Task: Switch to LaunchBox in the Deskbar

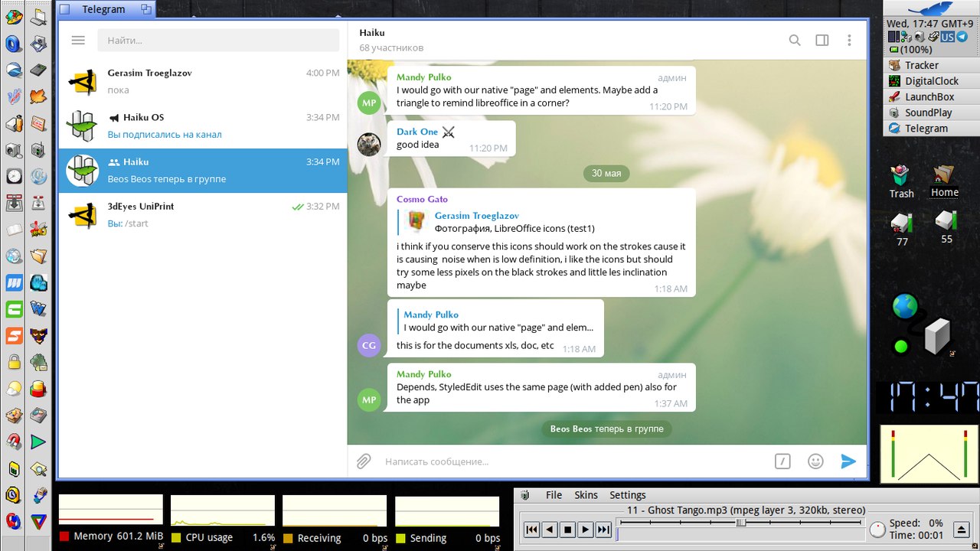Action: tap(931, 96)
